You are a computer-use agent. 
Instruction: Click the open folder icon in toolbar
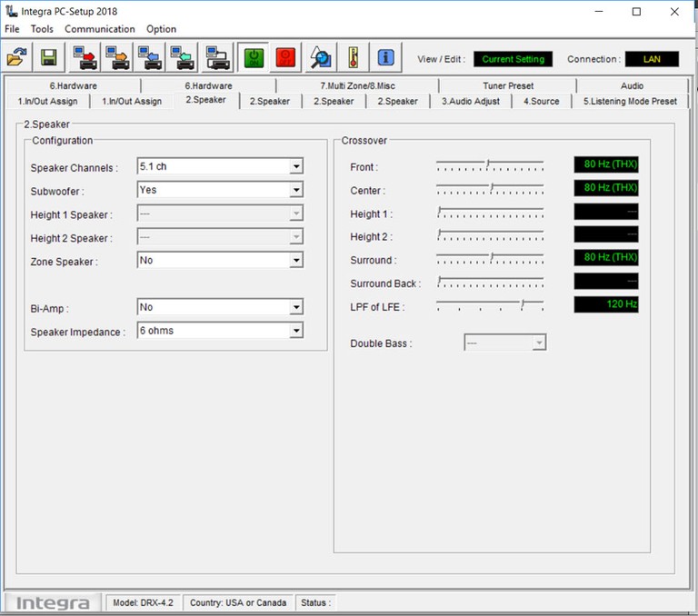[16, 58]
